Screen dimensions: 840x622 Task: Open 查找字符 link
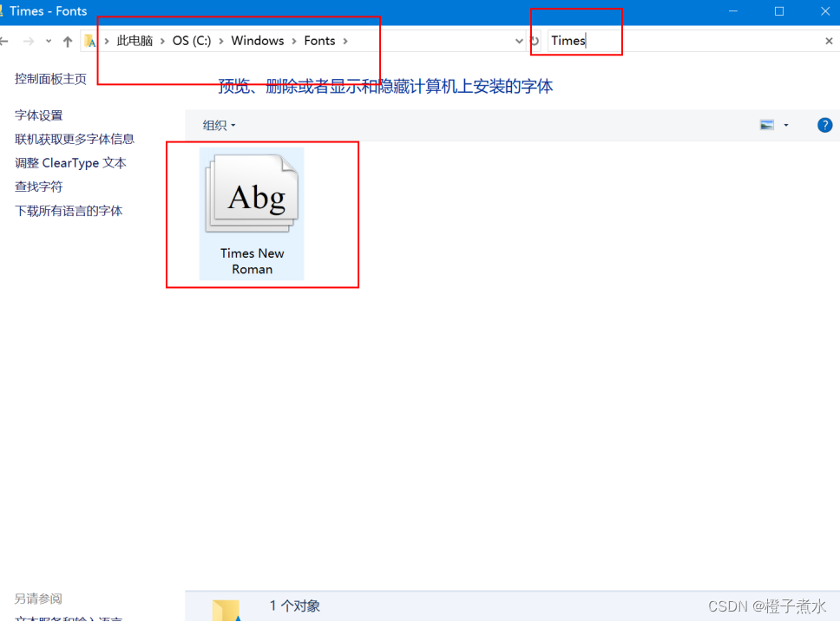pos(38,187)
